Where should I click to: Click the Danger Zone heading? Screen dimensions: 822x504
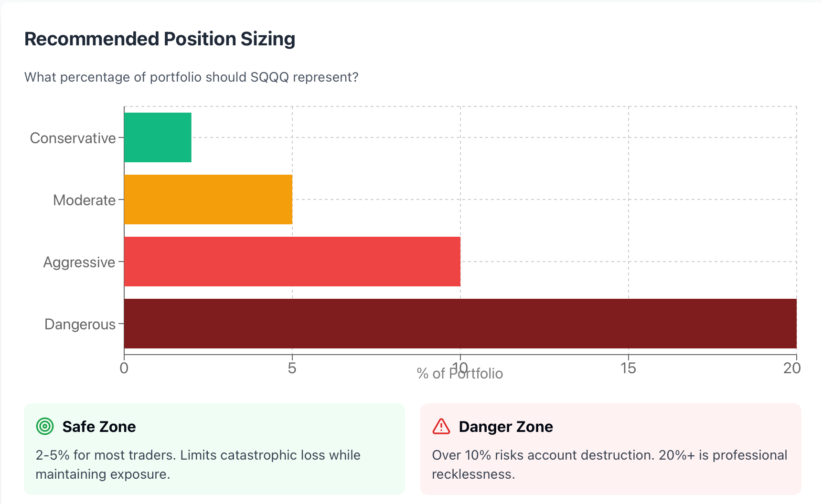505,426
